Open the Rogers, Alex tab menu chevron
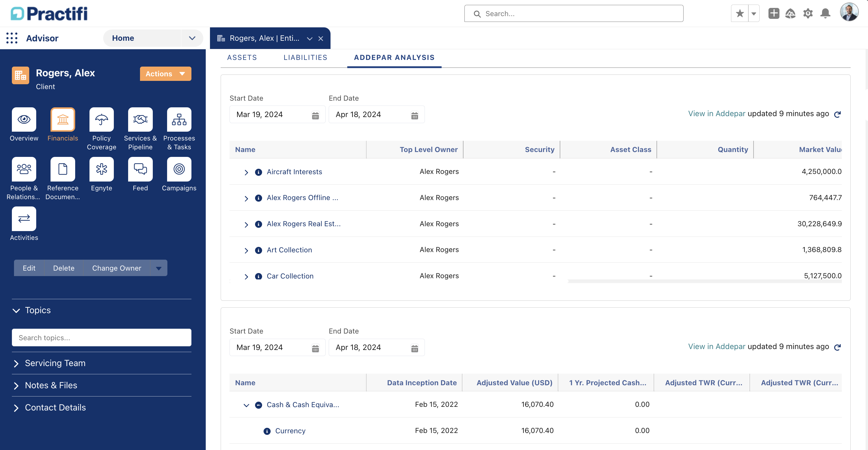868x450 pixels. coord(310,38)
